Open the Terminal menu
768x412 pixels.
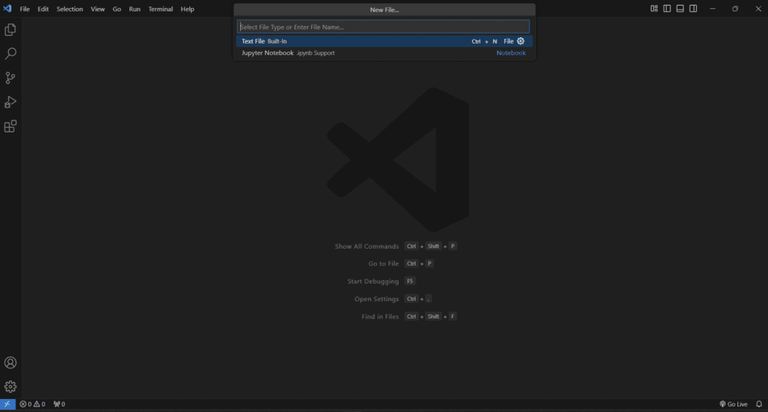click(161, 9)
